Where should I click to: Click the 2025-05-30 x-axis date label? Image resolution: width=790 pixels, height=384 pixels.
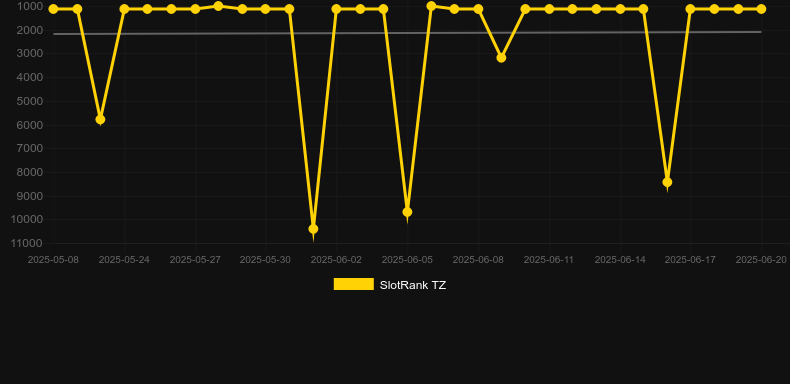coord(265,260)
